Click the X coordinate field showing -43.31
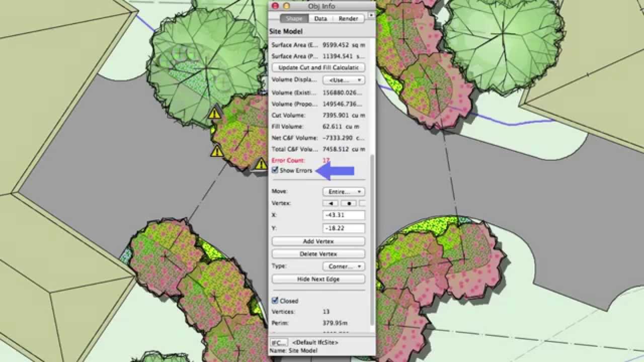 tap(344, 215)
